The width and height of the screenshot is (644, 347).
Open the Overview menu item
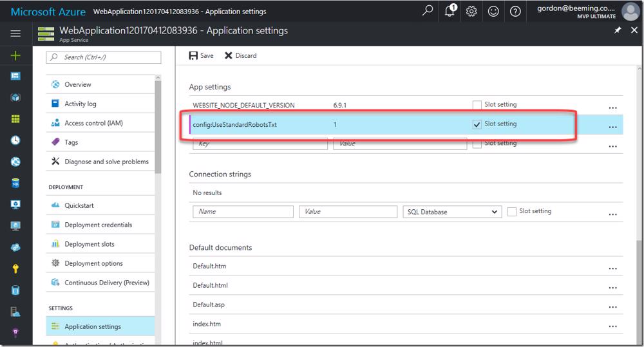100,84
